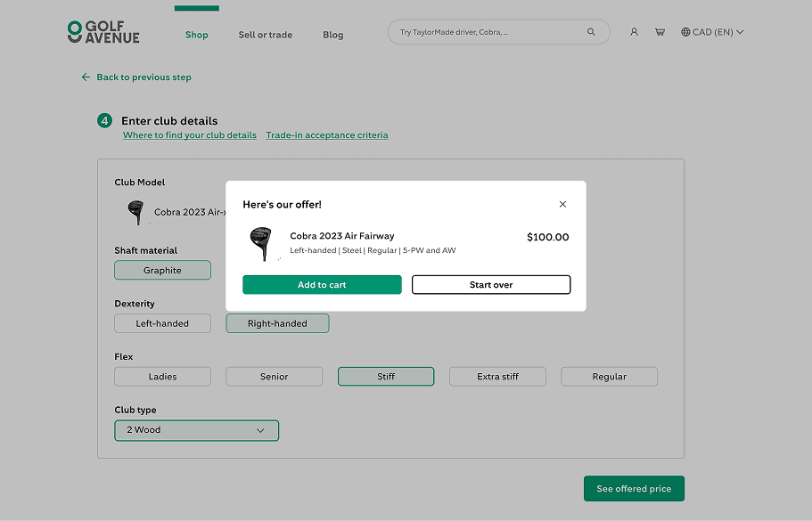This screenshot has height=521, width=812.
Task: Click the product search field
Action: tap(498, 32)
